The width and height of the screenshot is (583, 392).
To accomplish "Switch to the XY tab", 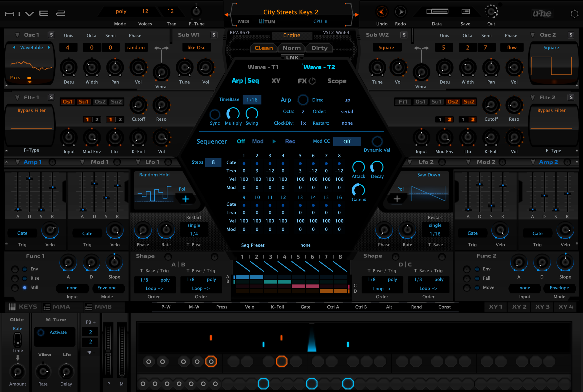I will [x=276, y=81].
